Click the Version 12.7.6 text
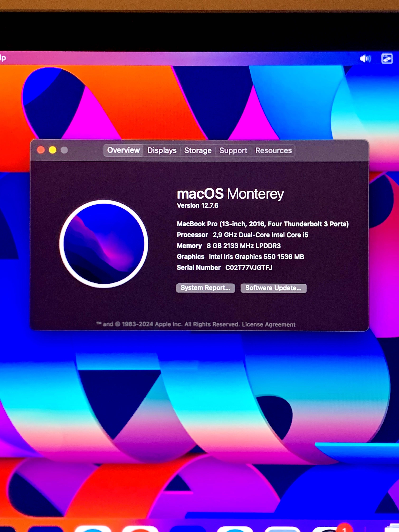 pos(198,205)
